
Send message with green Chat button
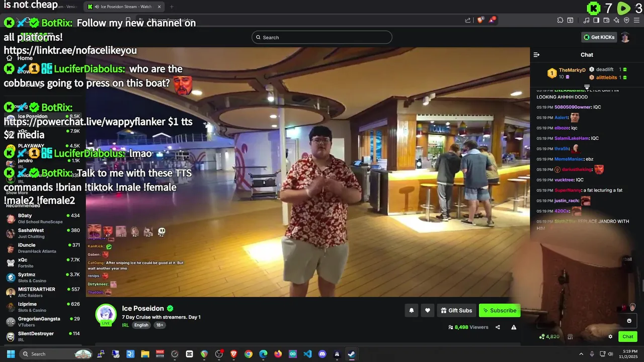point(628,337)
